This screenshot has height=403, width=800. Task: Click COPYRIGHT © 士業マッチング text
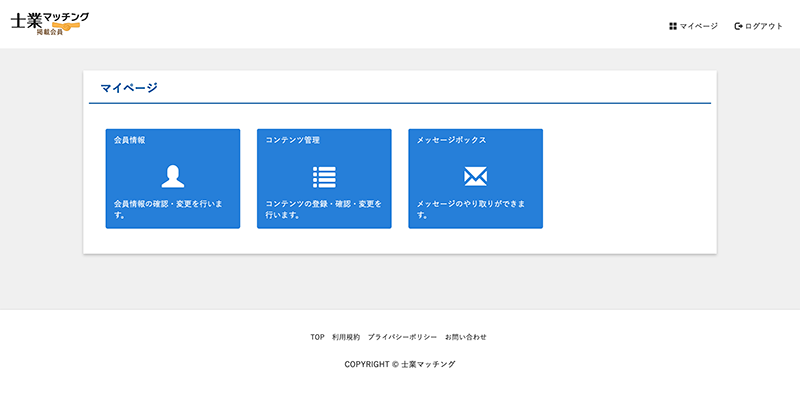click(400, 364)
